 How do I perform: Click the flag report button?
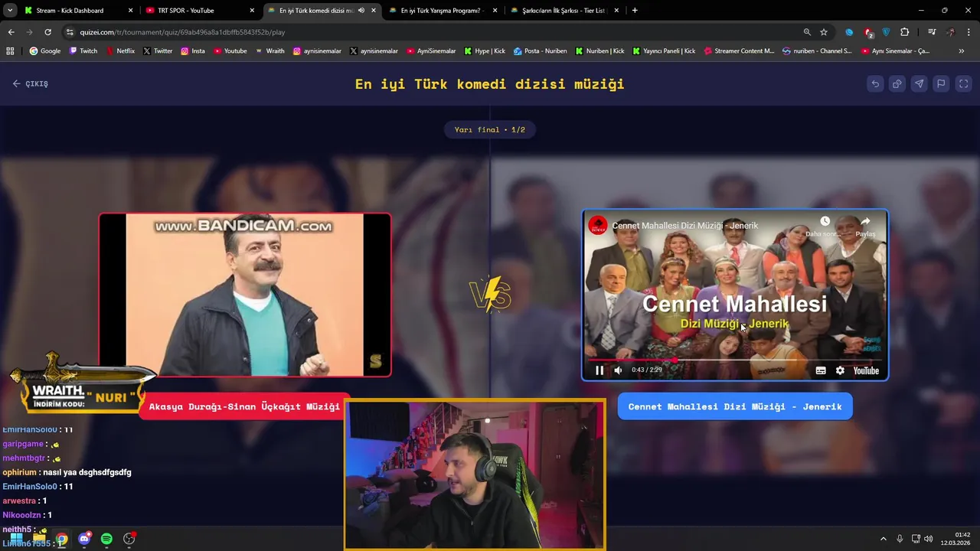(x=942, y=83)
